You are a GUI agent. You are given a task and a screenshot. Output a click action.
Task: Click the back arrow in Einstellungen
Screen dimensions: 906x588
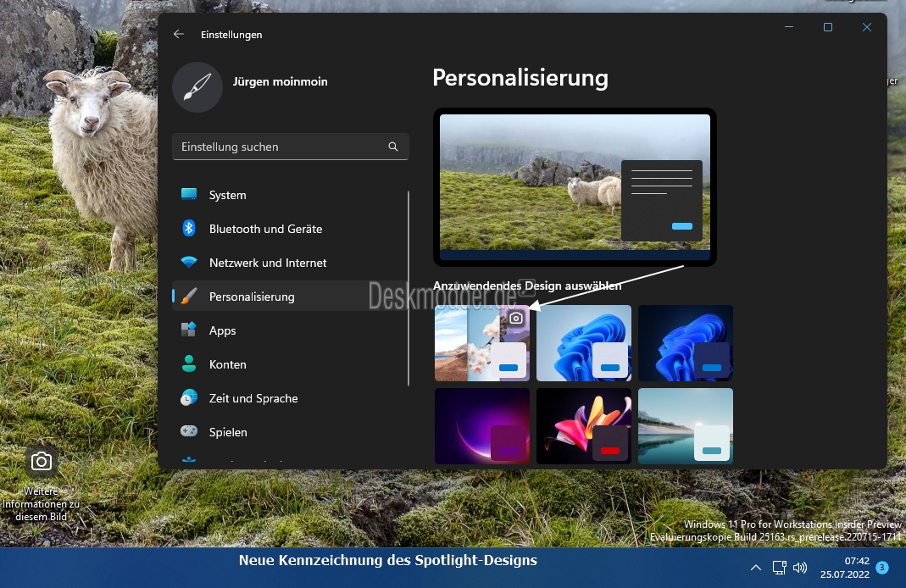179,34
